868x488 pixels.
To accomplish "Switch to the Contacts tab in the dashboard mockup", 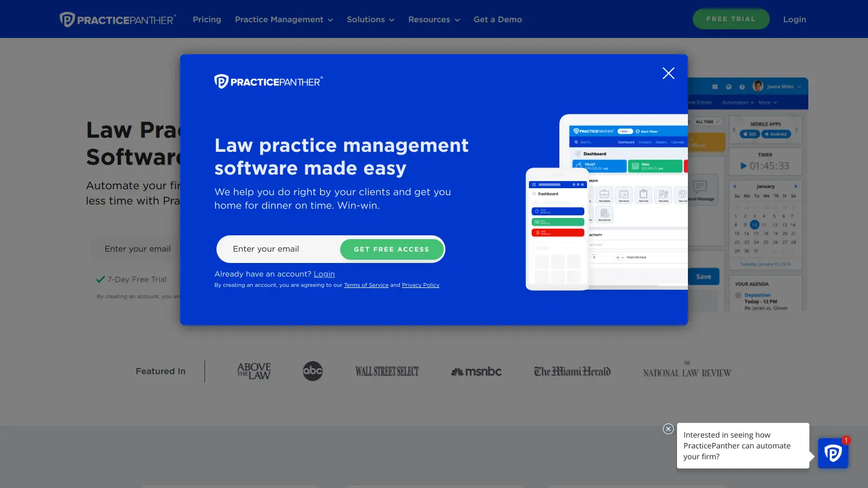I will click(645, 142).
